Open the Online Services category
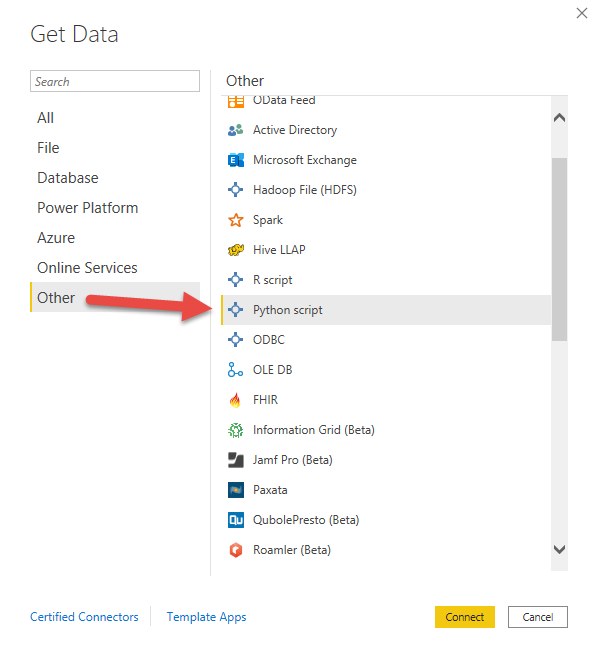The width and height of the screenshot is (598, 658). pyautogui.click(x=87, y=268)
